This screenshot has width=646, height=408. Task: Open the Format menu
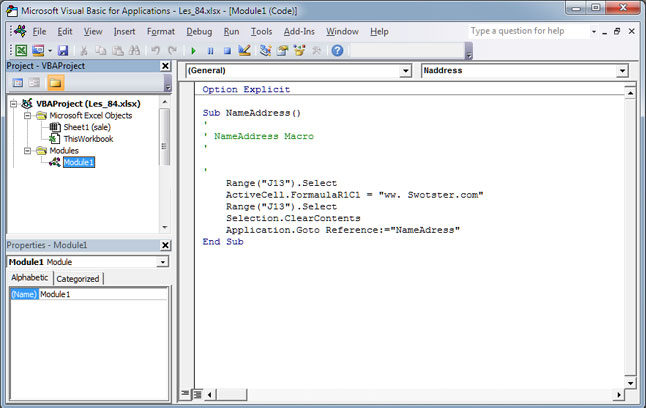[161, 32]
